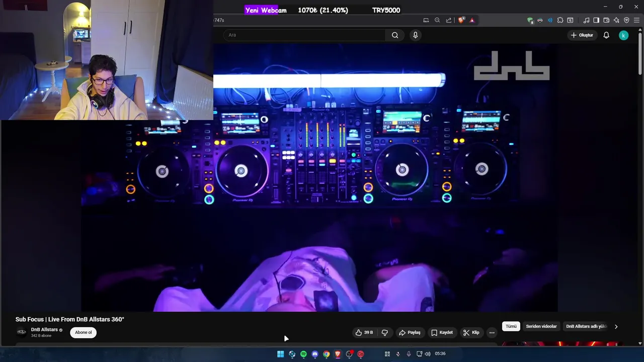Image resolution: width=644 pixels, height=362 pixels.
Task: Open the browser extensions puzzle icon
Action: pyautogui.click(x=560, y=20)
